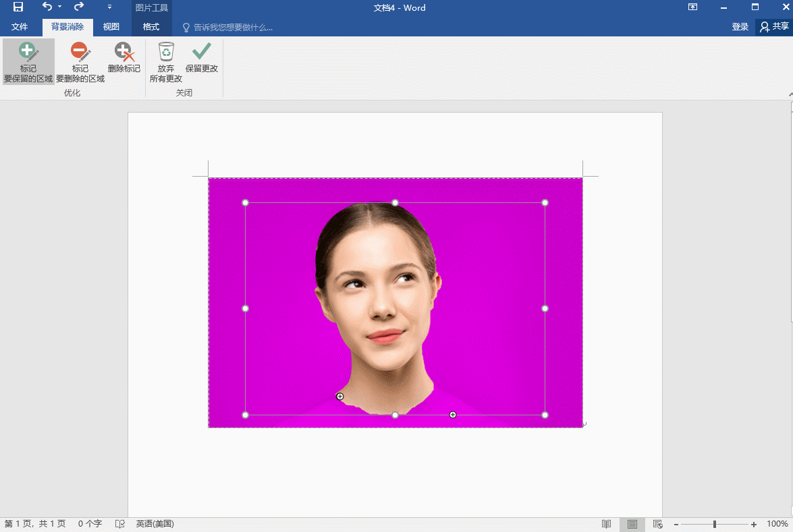Click the Share (共享) button
Image resolution: width=793 pixels, height=532 pixels.
(774, 27)
